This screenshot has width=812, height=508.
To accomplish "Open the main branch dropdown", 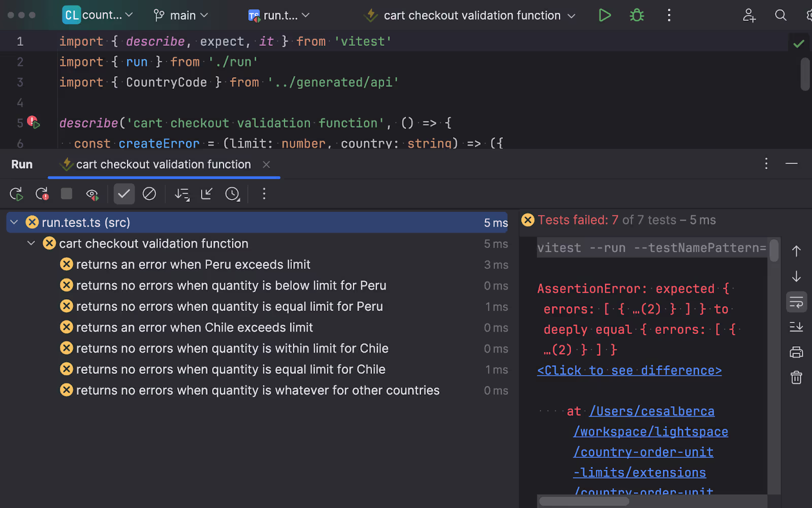I will coord(181,15).
